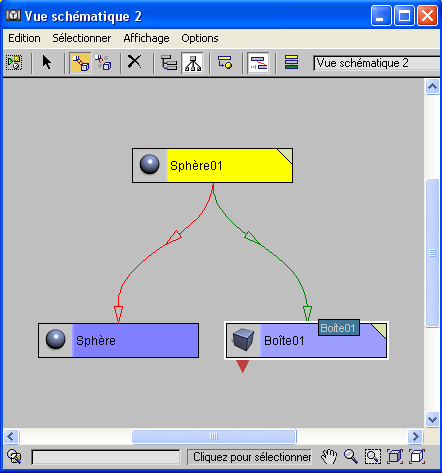Click the Move Children toolbar icon

258,63
